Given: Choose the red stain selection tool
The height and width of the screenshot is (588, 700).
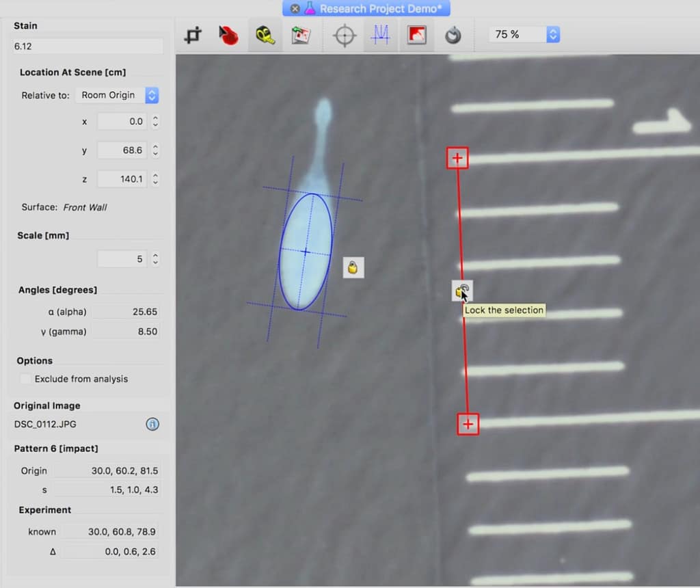Looking at the screenshot, I should [x=229, y=35].
